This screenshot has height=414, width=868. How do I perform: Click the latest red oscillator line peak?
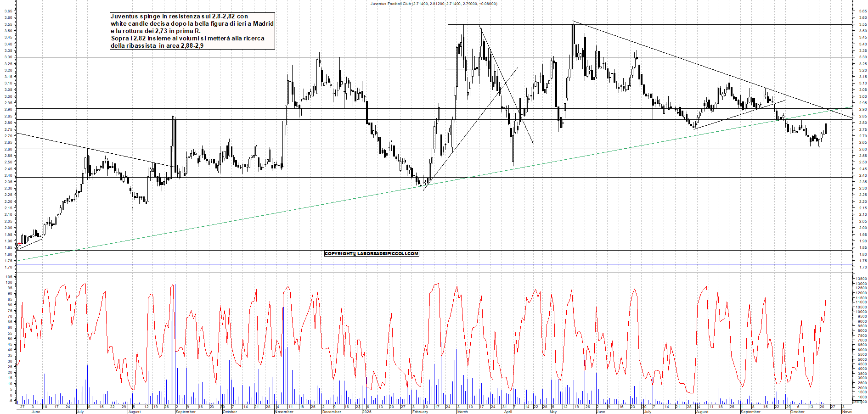pos(826,299)
